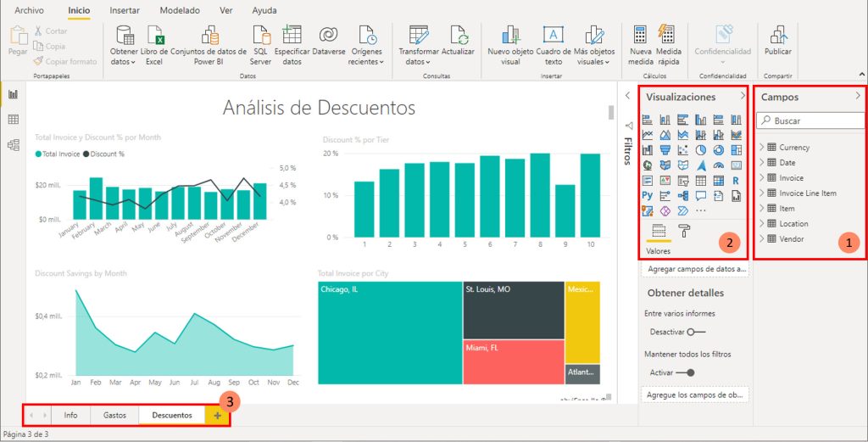Switch to the Modelado ribbon tab
Screen dimensions: 868x442
click(180, 10)
